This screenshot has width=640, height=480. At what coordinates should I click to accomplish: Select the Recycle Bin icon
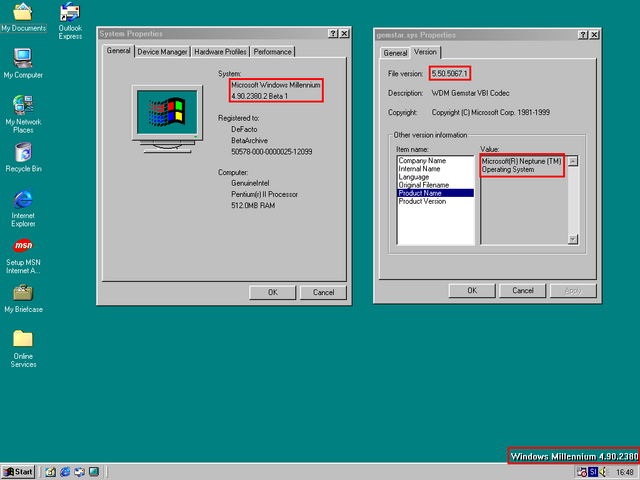coord(23,157)
